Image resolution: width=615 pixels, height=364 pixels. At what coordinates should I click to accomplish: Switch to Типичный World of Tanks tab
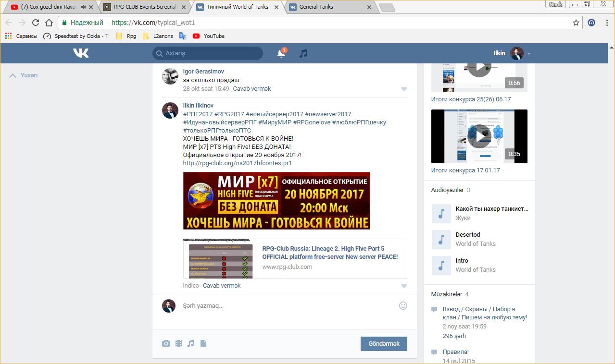click(x=237, y=7)
